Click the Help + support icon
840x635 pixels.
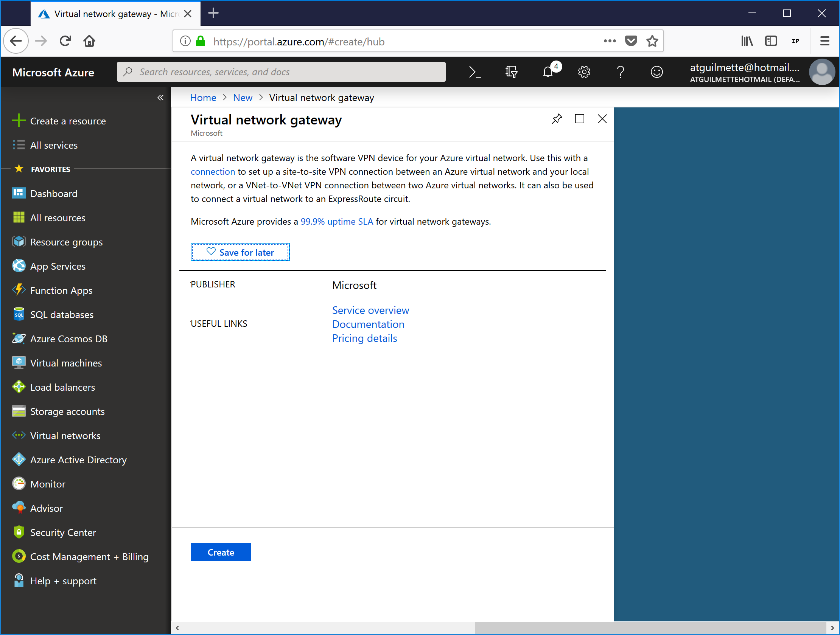pyautogui.click(x=19, y=580)
